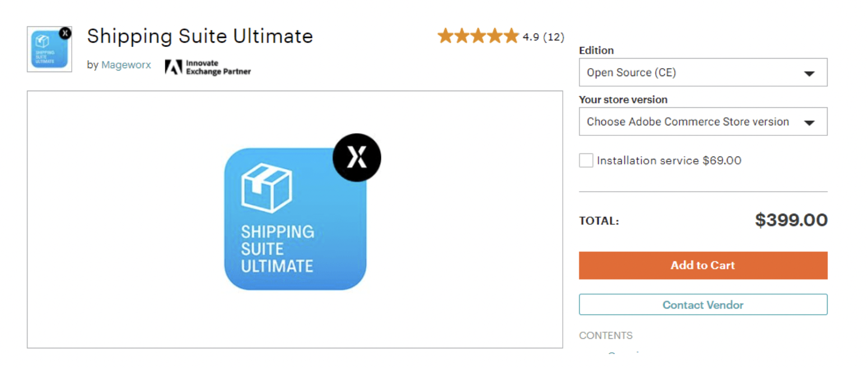Click the arrow on the Edition dropdown
Image resolution: width=868 pixels, height=368 pixels.
coord(809,74)
